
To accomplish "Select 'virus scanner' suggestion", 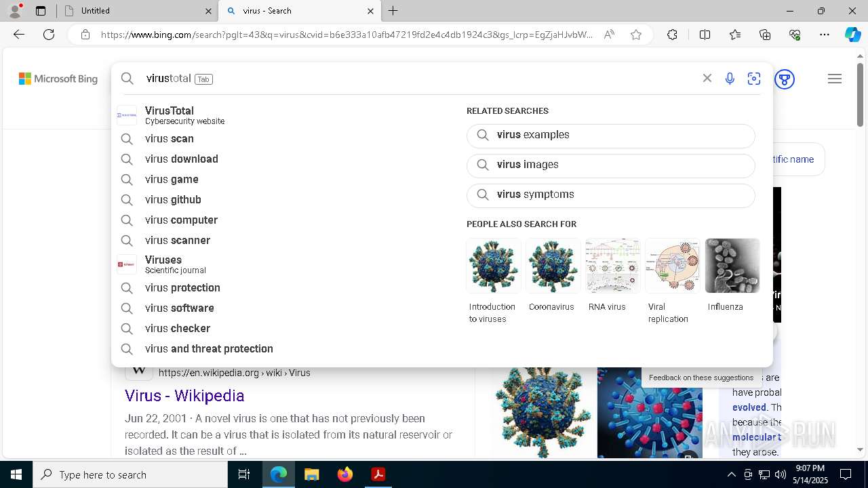I will tap(281, 240).
